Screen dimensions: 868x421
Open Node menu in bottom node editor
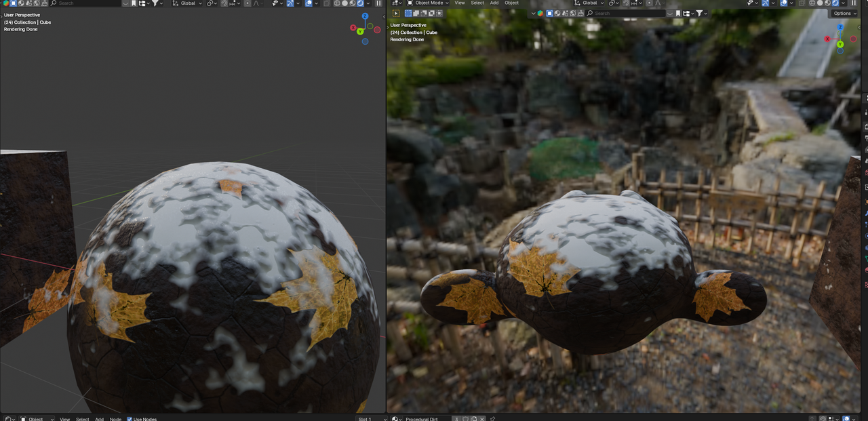[115, 419]
